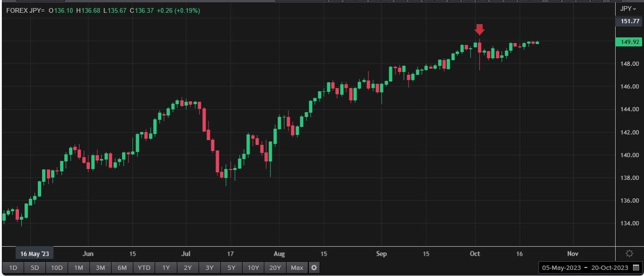
Task: Set range to 1Y
Action: click(166, 268)
